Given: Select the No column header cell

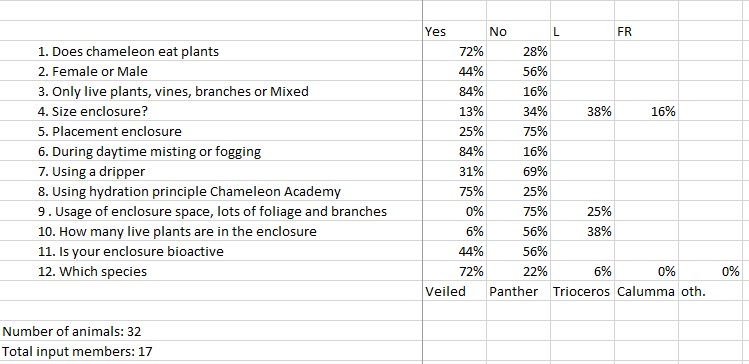Looking at the screenshot, I should tap(518, 31).
